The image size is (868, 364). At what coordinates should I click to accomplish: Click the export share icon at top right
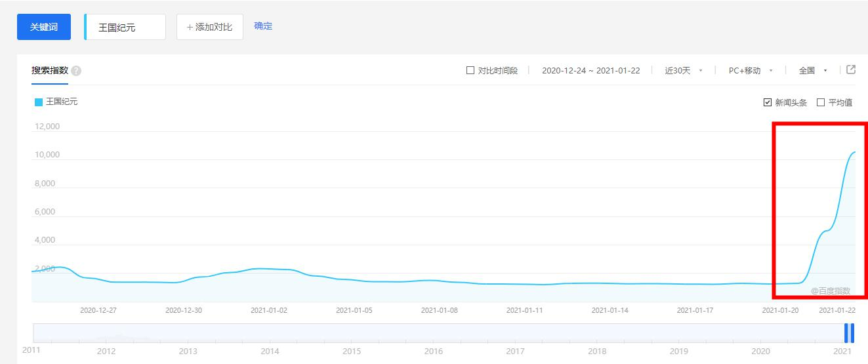[851, 70]
